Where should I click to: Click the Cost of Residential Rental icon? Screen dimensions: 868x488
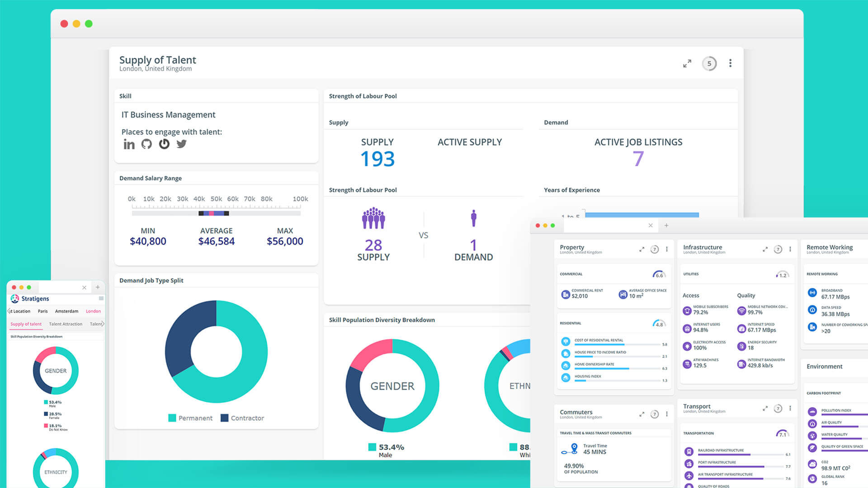click(566, 342)
